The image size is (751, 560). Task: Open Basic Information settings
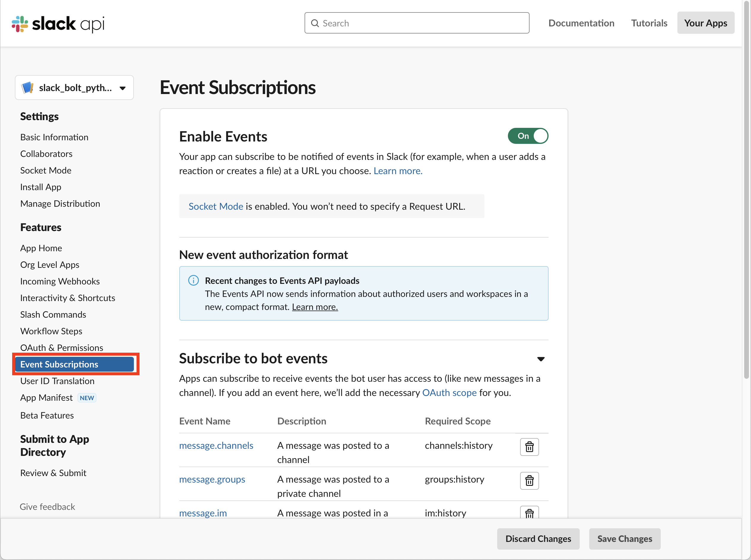pos(54,137)
